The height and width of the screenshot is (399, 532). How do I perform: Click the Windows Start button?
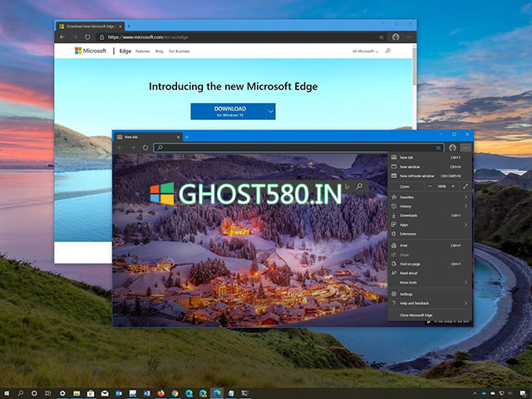pyautogui.click(x=6, y=393)
